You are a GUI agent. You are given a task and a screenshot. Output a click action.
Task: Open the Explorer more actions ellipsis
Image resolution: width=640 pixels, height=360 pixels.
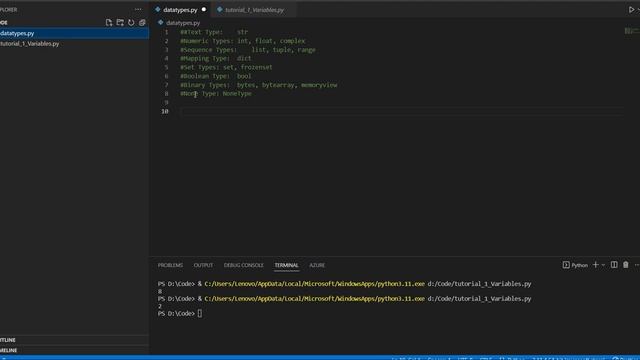tap(138, 9)
